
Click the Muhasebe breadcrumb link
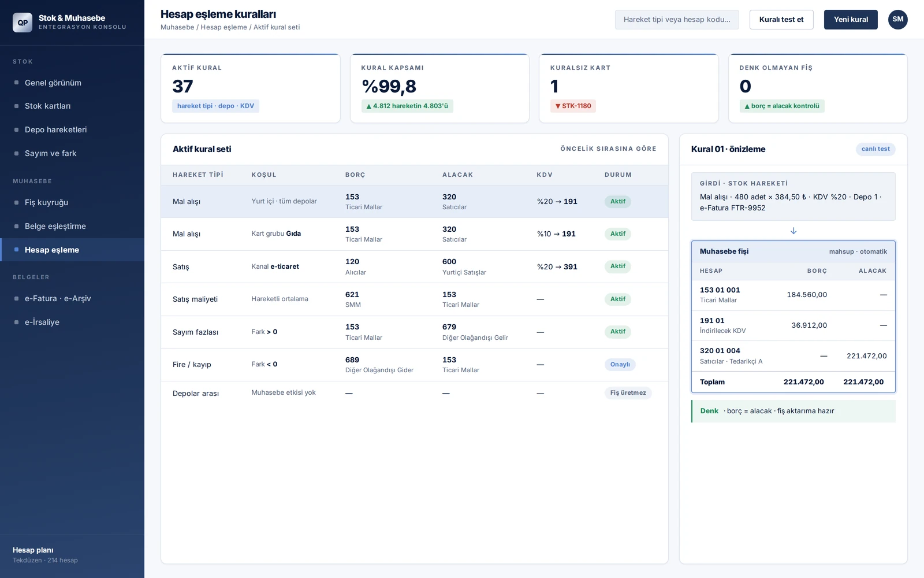click(177, 27)
